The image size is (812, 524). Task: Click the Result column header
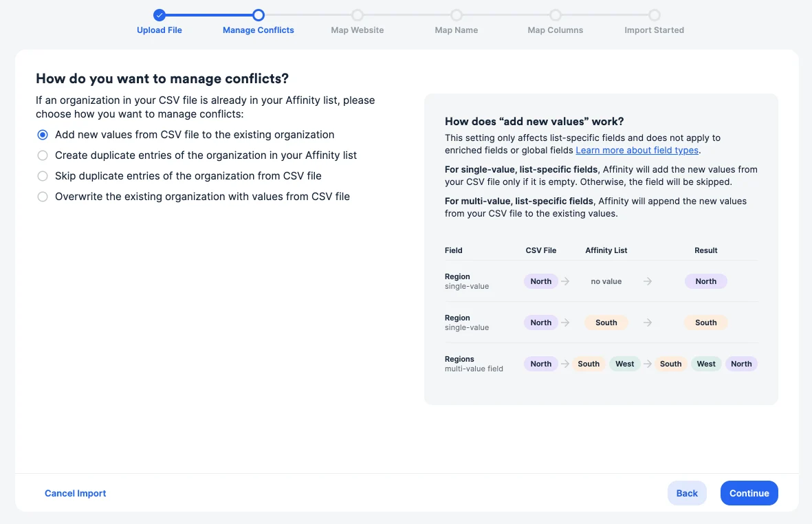pos(706,250)
